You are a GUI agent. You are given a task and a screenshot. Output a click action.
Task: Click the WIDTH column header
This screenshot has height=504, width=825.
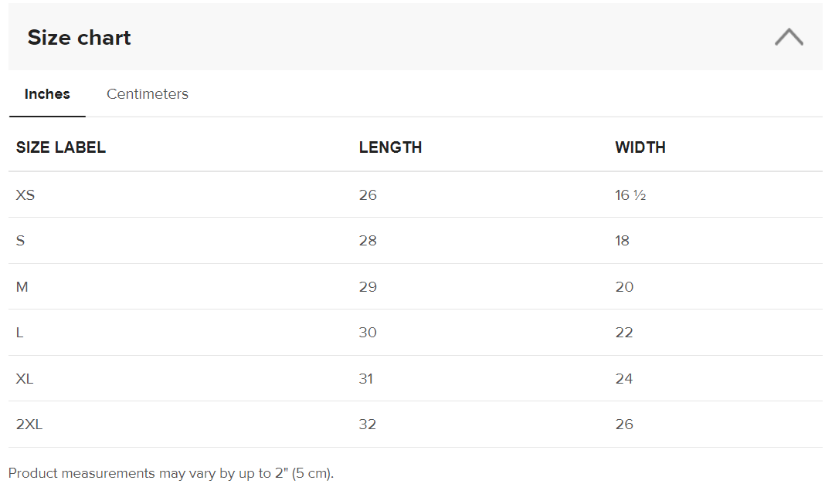640,147
